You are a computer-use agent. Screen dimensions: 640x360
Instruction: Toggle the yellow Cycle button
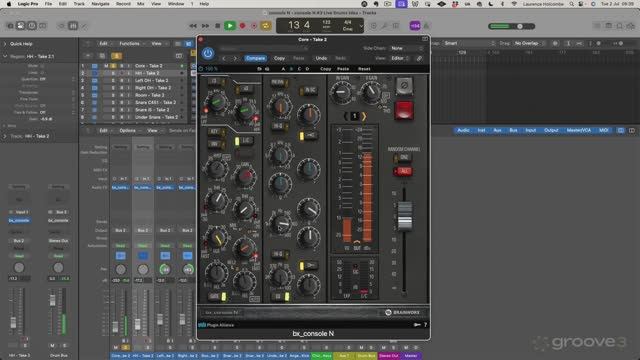pyautogui.click(x=266, y=26)
